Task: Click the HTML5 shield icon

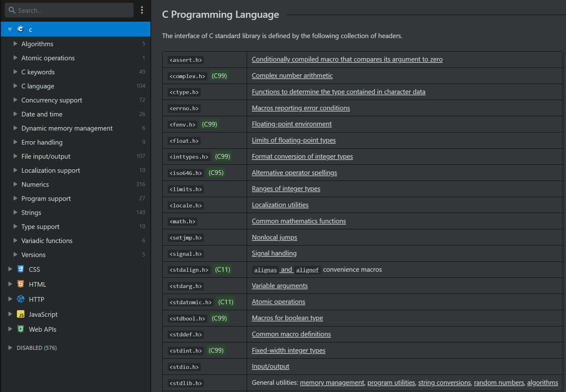Action: coord(20,284)
